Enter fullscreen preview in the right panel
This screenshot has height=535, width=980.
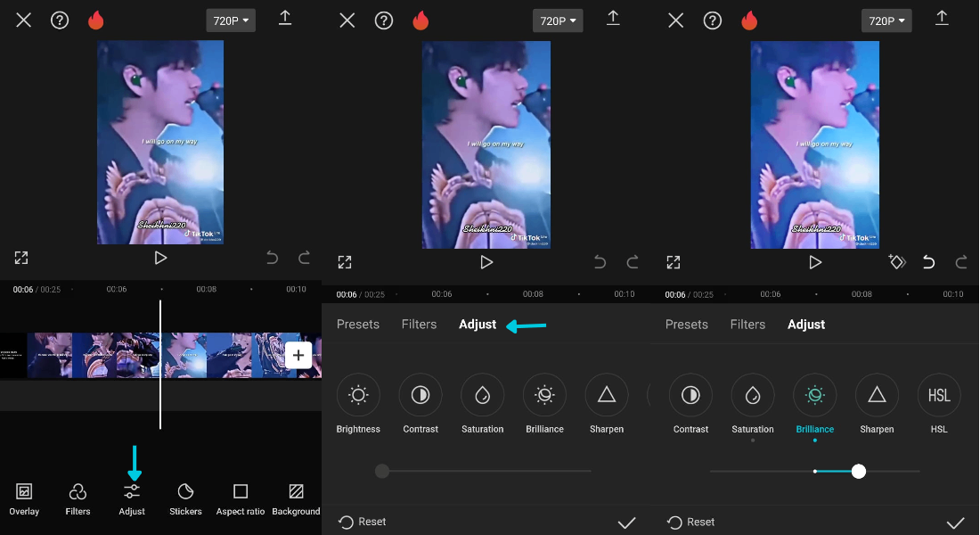point(674,262)
